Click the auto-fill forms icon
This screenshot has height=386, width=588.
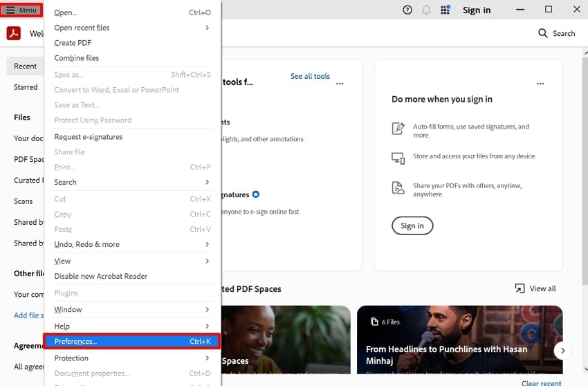click(398, 128)
